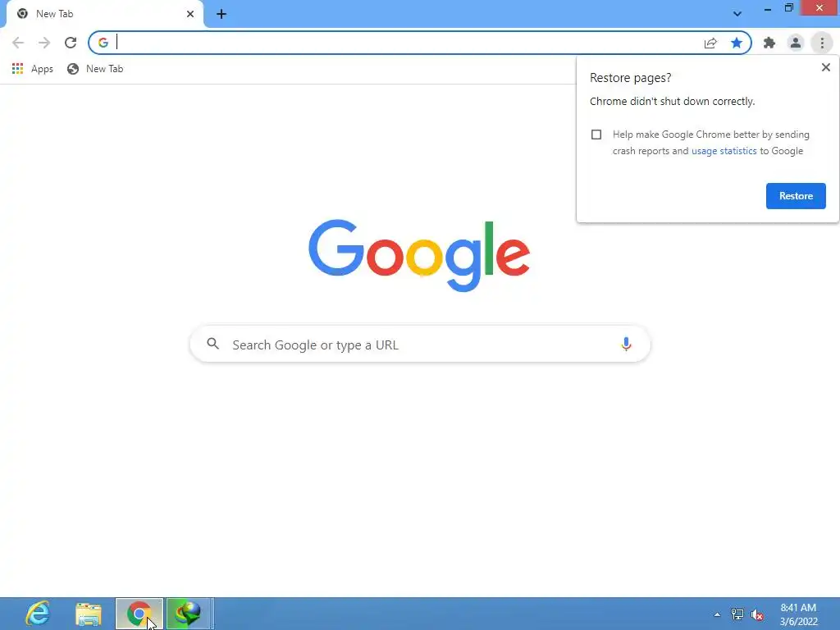The image size is (840, 630).
Task: Close the New Tab tab
Action: (x=190, y=14)
